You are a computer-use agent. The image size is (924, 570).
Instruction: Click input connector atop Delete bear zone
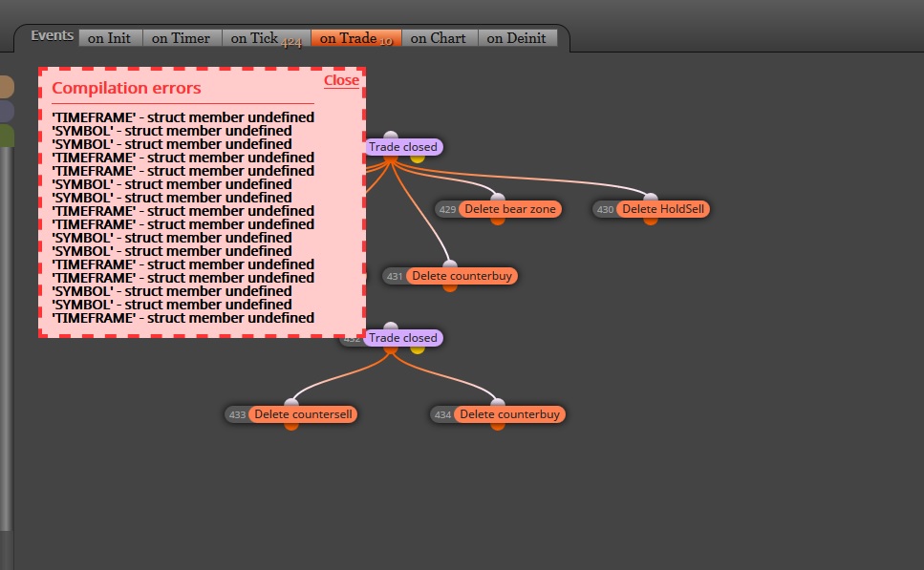498,198
